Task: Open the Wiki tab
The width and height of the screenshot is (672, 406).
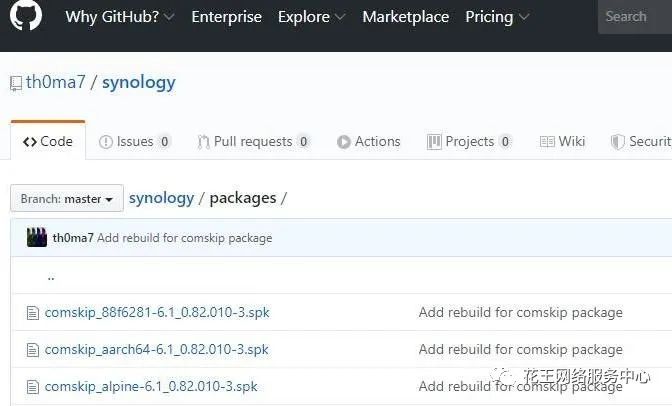Action: coord(562,142)
